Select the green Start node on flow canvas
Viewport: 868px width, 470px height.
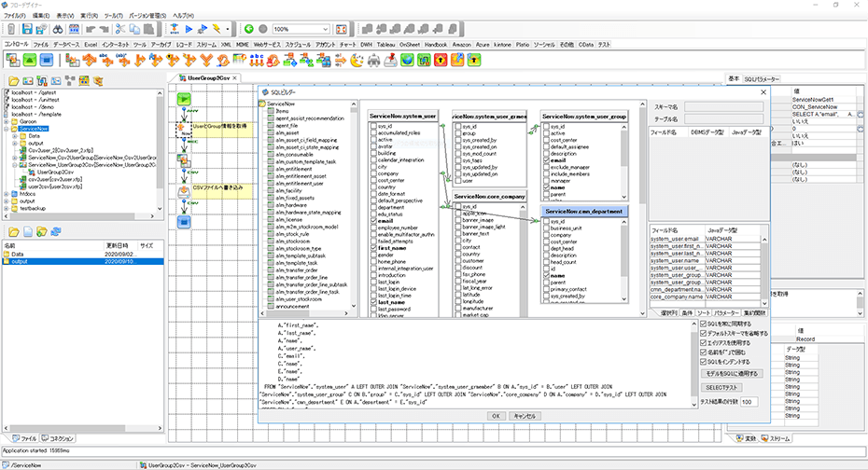[x=184, y=99]
